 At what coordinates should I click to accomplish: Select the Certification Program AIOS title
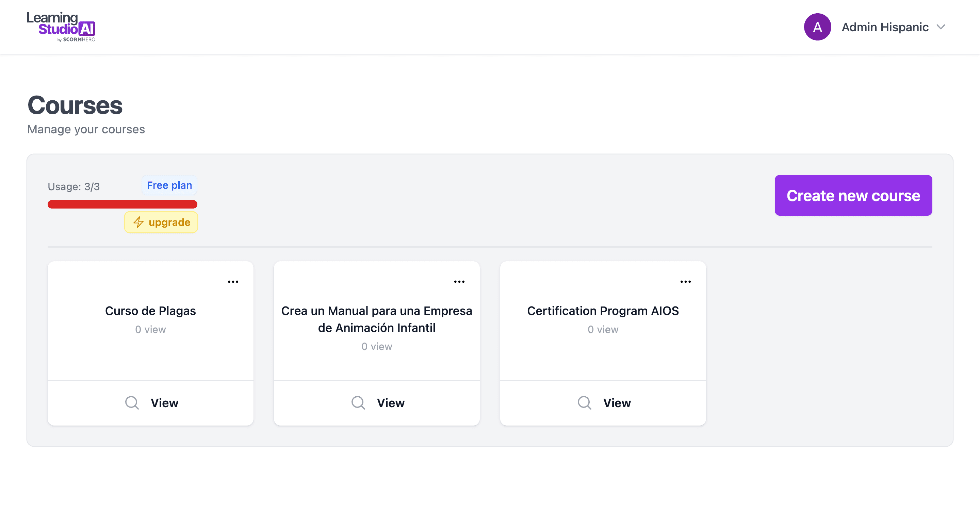[603, 311]
